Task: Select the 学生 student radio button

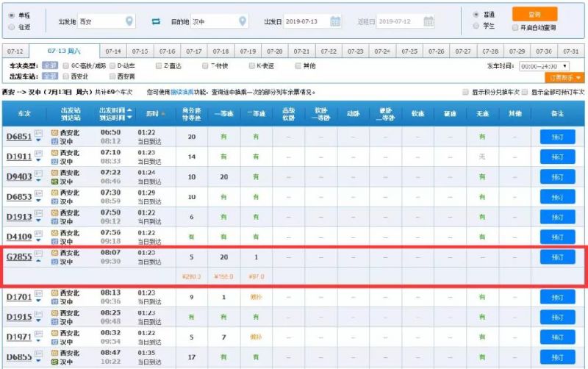Action: tap(476, 26)
